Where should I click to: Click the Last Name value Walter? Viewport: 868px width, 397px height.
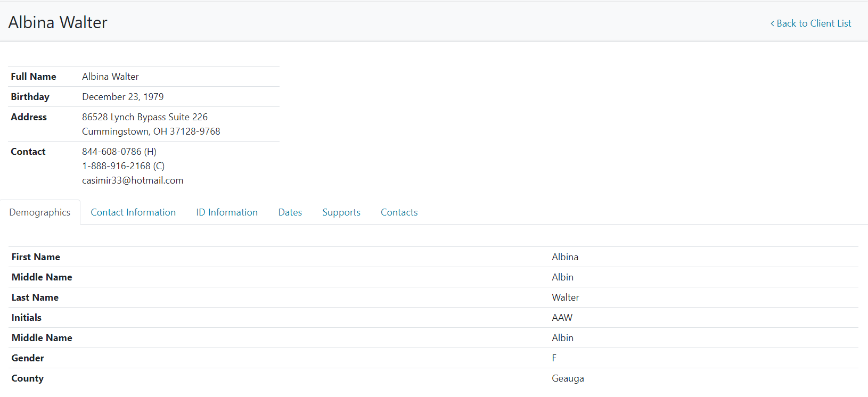click(566, 297)
